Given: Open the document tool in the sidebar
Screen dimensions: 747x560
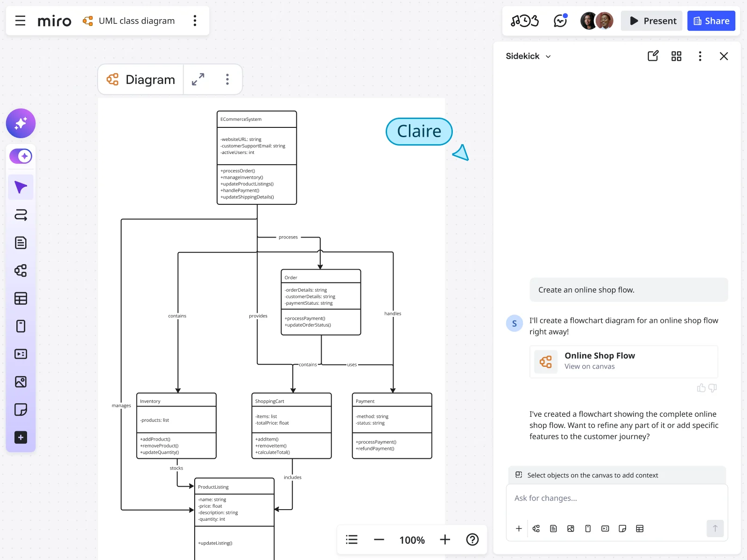Looking at the screenshot, I should click(x=21, y=242).
